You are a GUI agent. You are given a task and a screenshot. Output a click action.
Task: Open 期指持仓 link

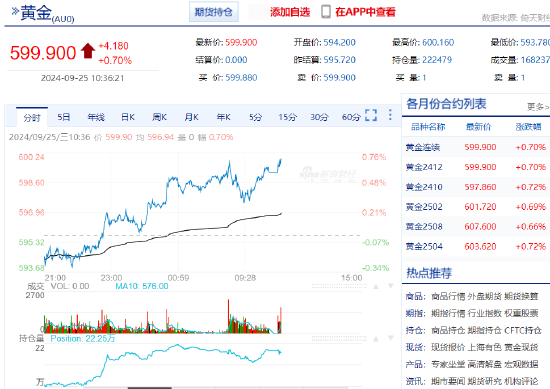[484, 330]
